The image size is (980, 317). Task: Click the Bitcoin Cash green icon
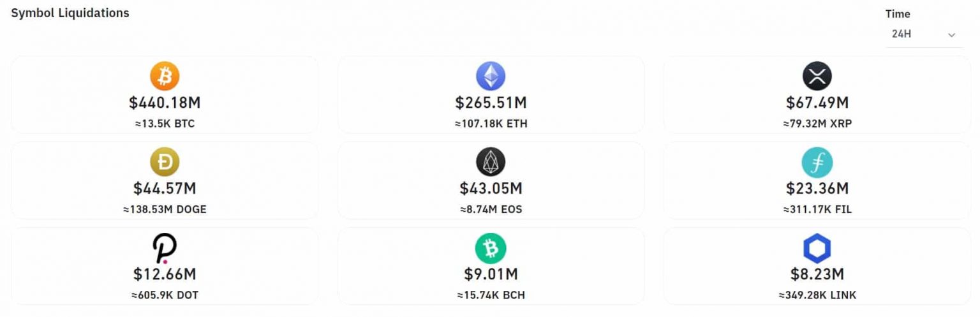(491, 248)
